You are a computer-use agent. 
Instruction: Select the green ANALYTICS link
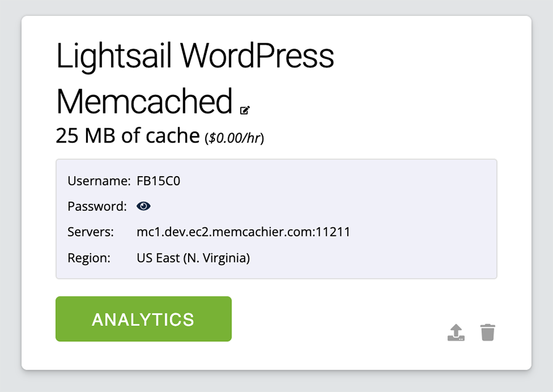pos(143,319)
